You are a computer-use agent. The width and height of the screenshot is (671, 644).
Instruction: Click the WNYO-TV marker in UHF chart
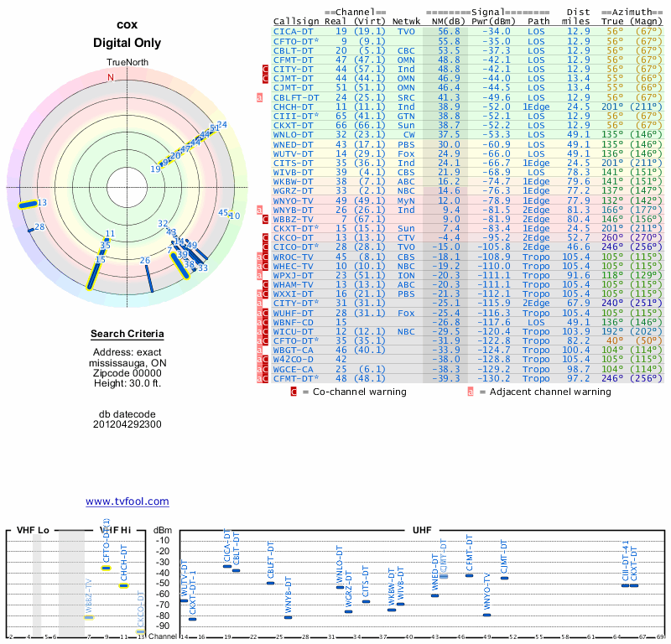point(486,615)
